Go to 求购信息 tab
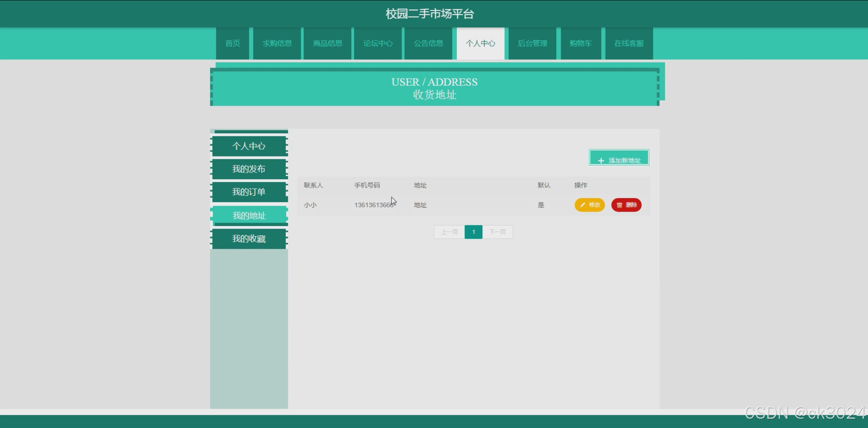This screenshot has height=428, width=868. coord(277,43)
